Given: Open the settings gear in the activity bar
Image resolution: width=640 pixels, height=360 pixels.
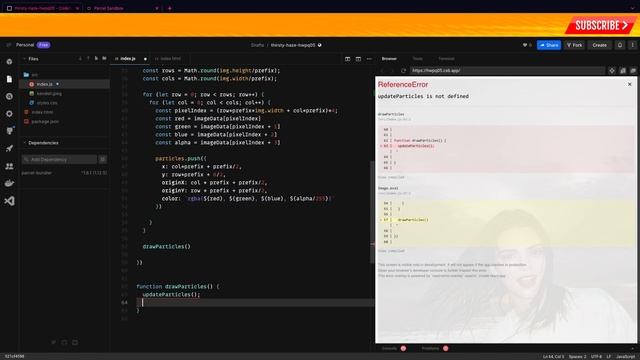Looking at the screenshot, I should click(9, 114).
